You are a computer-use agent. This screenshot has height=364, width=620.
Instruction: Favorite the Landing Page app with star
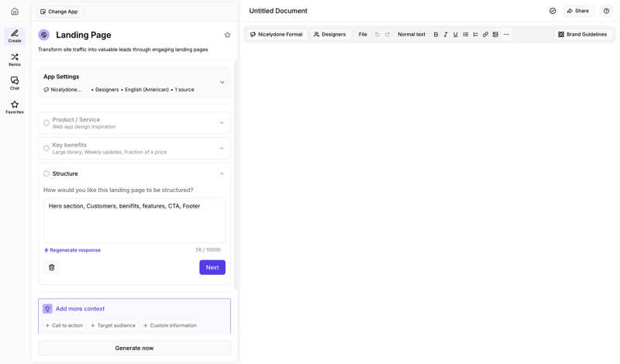coord(227,35)
